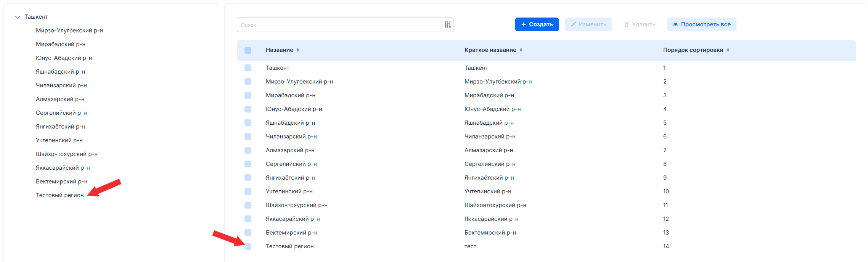Select Тестовый регион in the tree
The width and height of the screenshot is (868, 262).
[60, 195]
